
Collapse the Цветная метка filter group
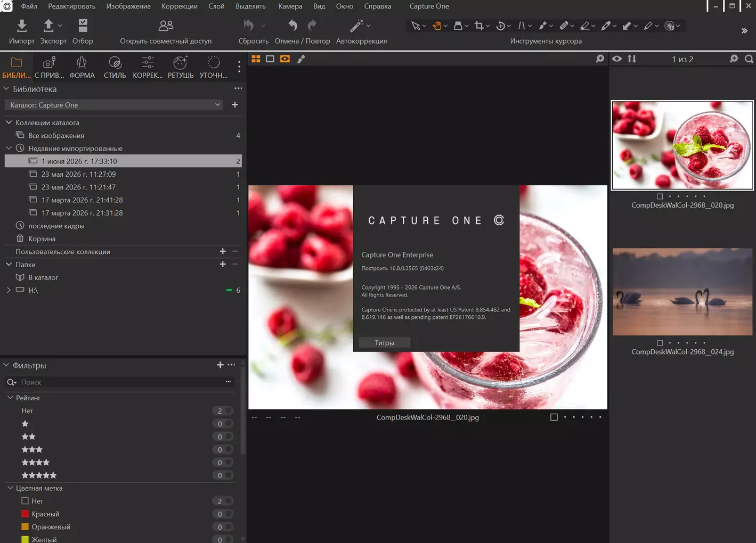tap(10, 488)
